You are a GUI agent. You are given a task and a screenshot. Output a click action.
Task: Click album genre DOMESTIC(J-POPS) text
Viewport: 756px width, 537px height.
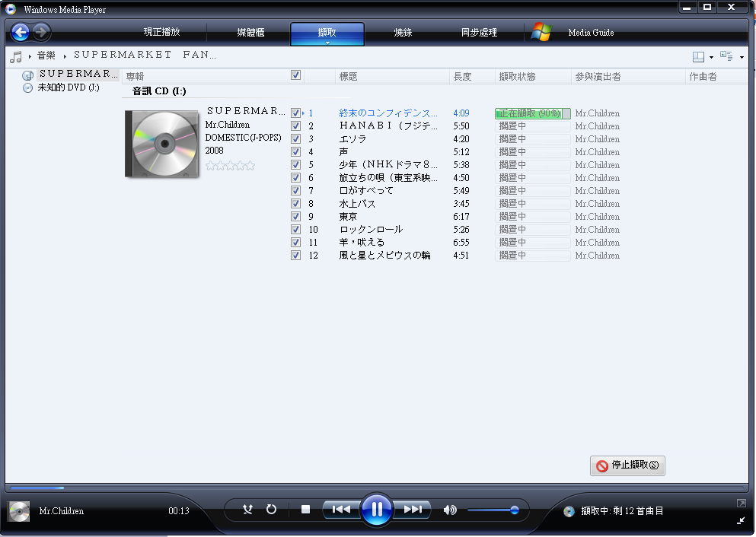(243, 138)
